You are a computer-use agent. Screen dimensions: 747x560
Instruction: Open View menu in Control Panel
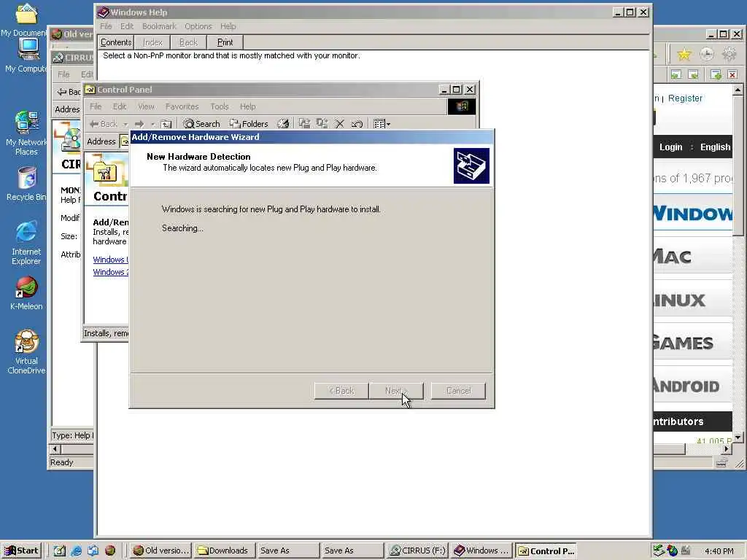point(146,106)
